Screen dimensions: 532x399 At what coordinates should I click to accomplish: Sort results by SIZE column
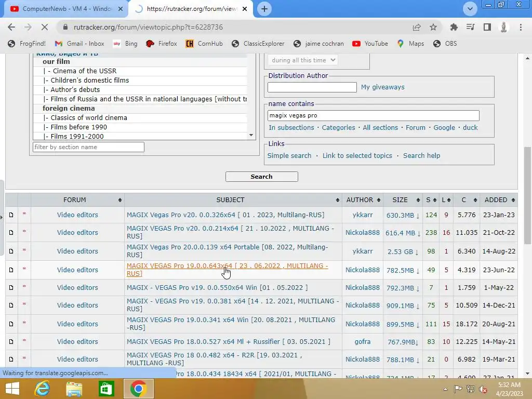tap(403, 200)
